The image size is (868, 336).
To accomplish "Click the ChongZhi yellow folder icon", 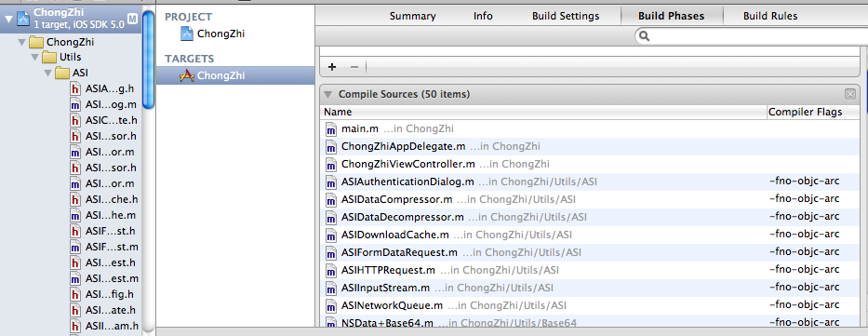I will pyautogui.click(x=36, y=42).
